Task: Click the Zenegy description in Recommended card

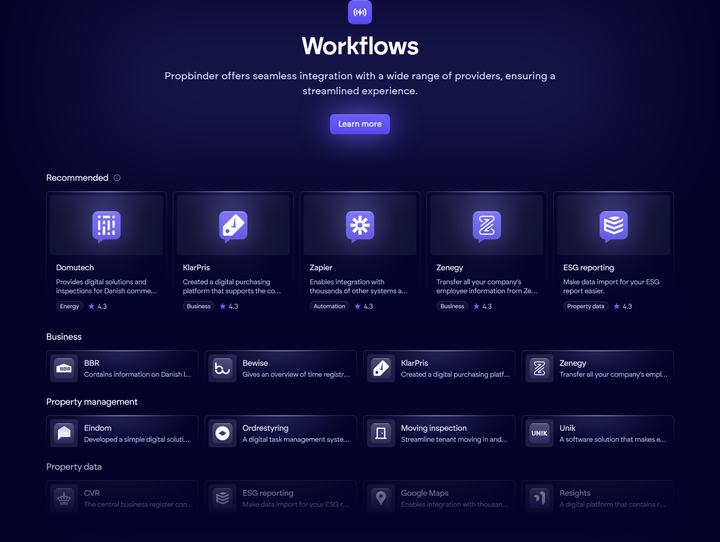Action: (487, 286)
